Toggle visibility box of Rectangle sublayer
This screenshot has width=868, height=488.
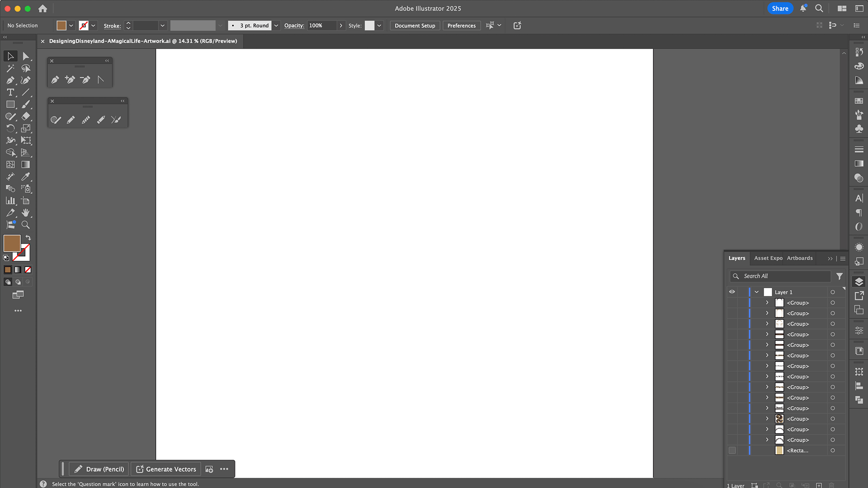click(732, 450)
